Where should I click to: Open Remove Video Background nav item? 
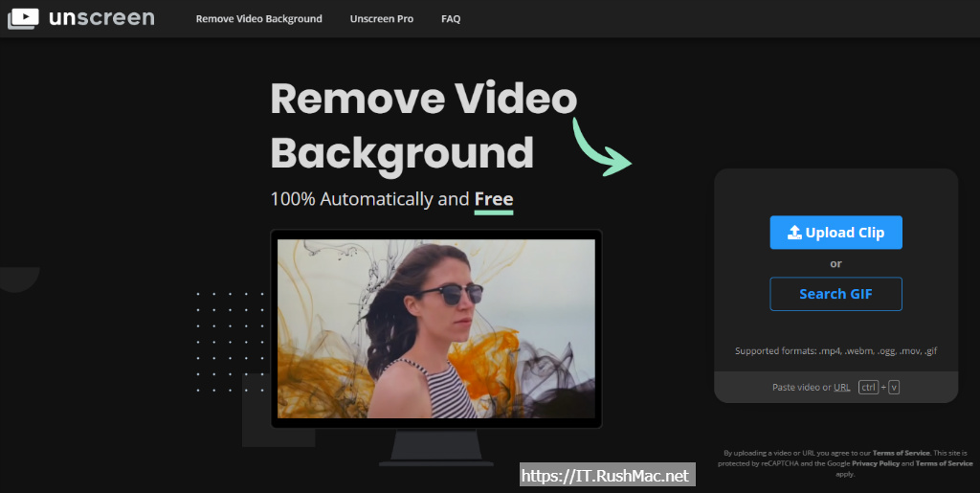click(258, 19)
